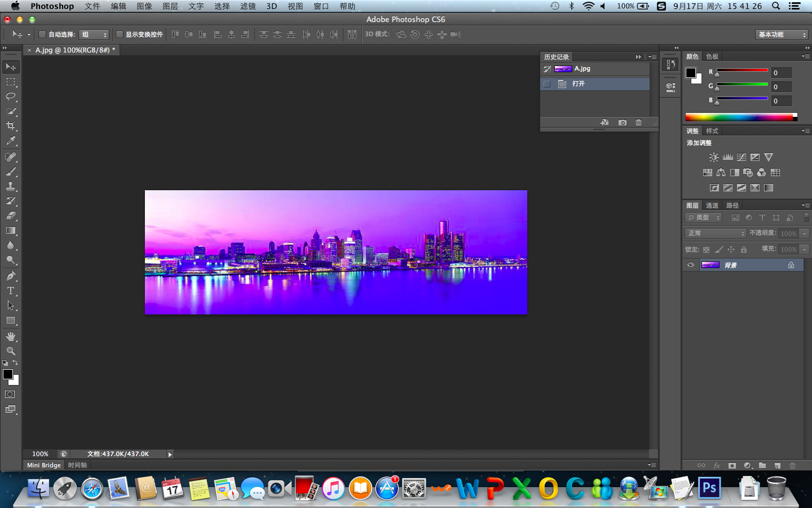Image resolution: width=812 pixels, height=508 pixels.
Task: Toggle lock transparent pixels
Action: point(706,249)
